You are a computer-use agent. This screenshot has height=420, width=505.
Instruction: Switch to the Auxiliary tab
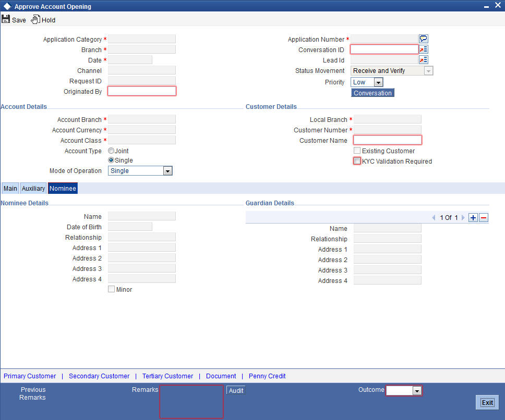coord(33,189)
